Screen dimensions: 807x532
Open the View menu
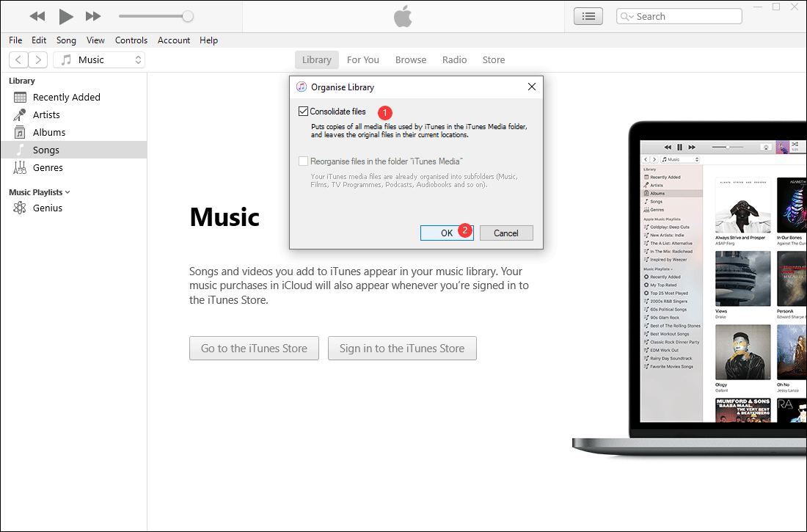pyautogui.click(x=95, y=40)
